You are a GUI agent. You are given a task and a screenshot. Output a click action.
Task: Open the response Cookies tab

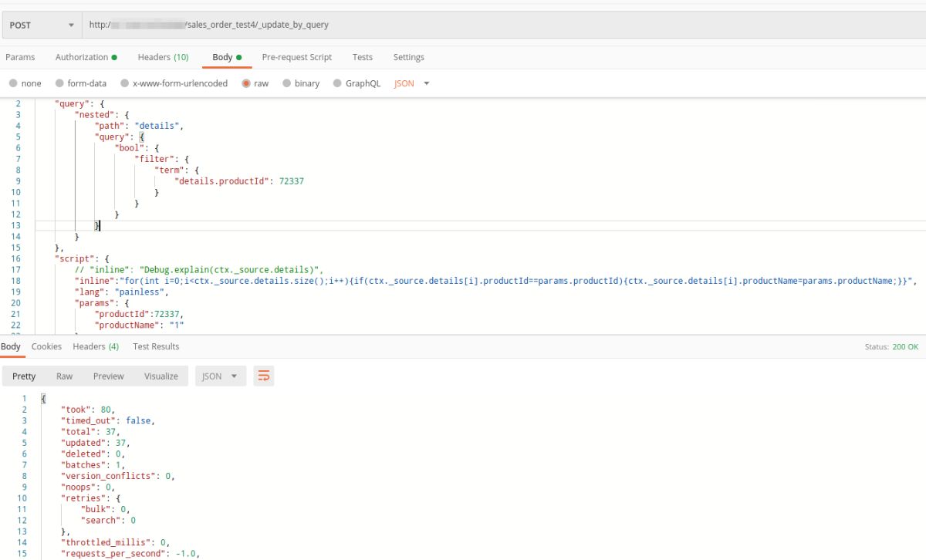pyautogui.click(x=46, y=347)
